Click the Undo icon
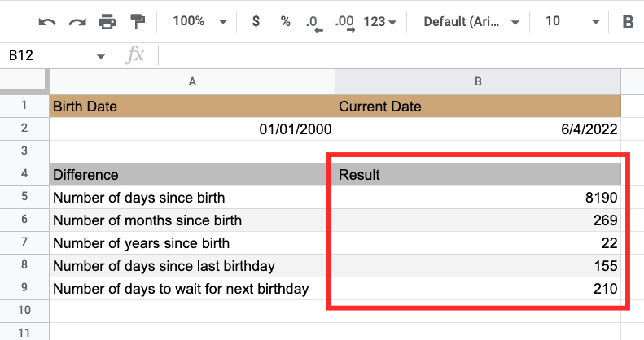Image resolution: width=644 pixels, height=340 pixels. pyautogui.click(x=47, y=22)
